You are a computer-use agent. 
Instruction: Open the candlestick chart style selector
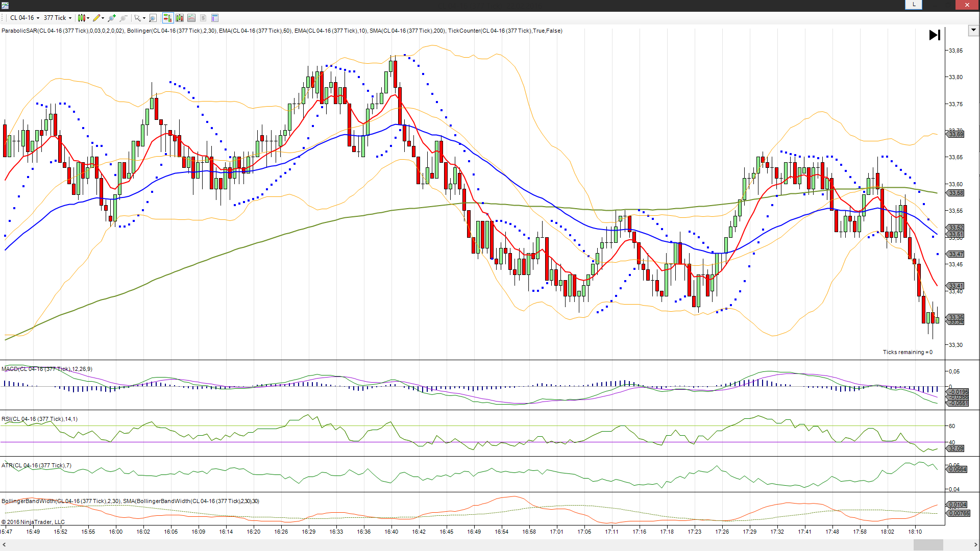83,18
